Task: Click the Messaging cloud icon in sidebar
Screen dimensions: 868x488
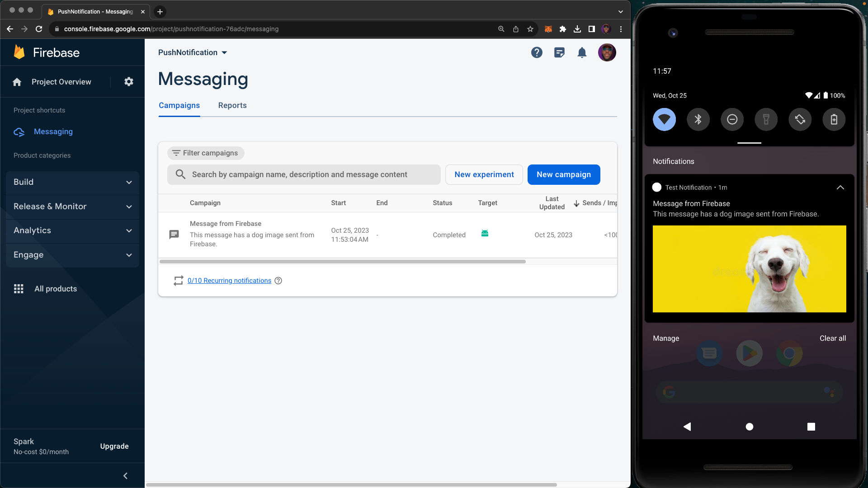Action: (x=19, y=132)
